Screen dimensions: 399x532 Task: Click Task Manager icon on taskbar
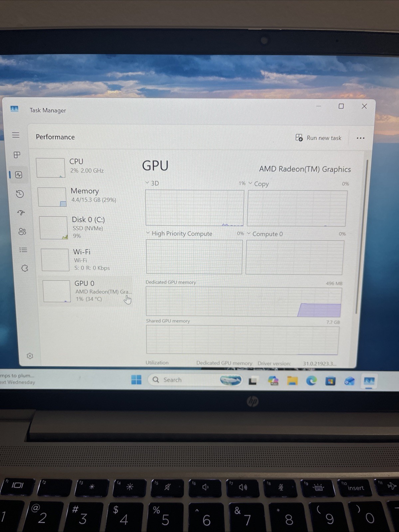tap(369, 381)
